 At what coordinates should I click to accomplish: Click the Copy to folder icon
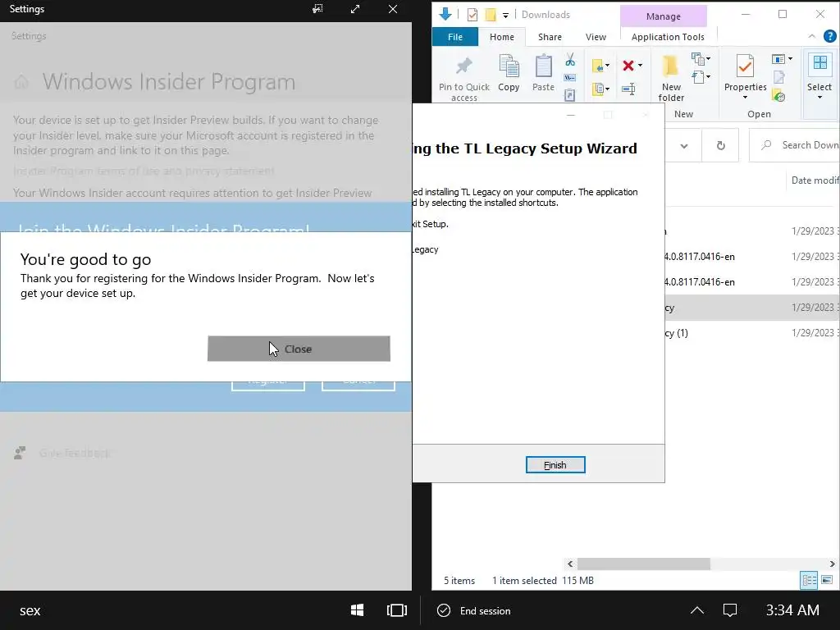click(x=600, y=89)
